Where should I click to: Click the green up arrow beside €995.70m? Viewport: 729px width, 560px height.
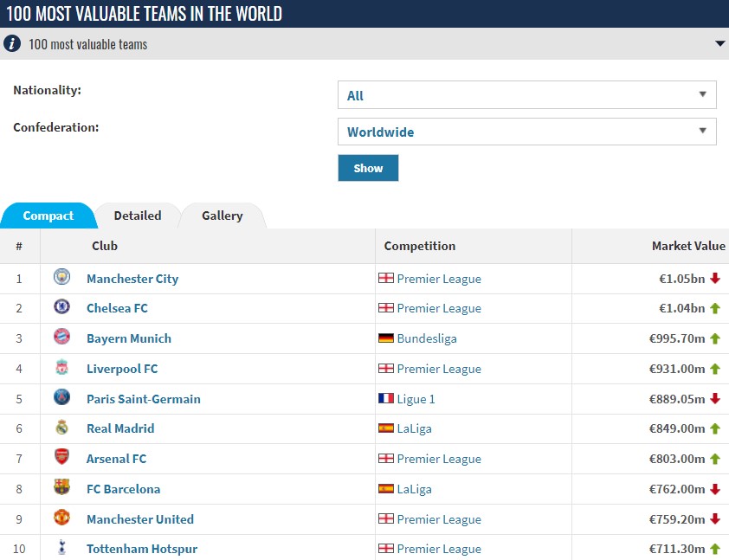tap(715, 338)
